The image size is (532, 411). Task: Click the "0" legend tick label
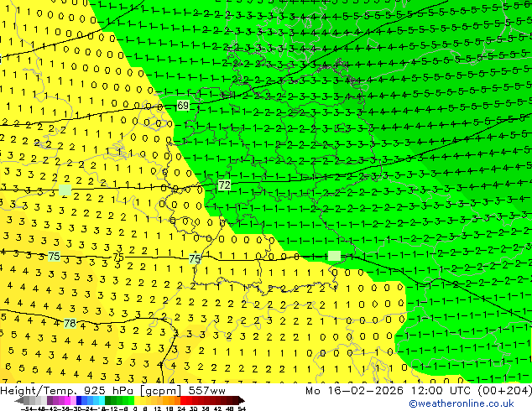pyautogui.click(x=135, y=408)
